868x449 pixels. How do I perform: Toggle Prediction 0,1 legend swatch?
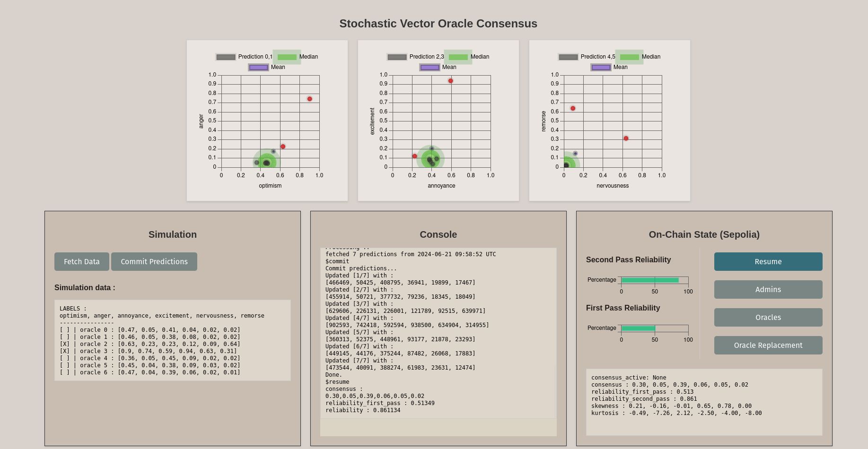point(226,57)
